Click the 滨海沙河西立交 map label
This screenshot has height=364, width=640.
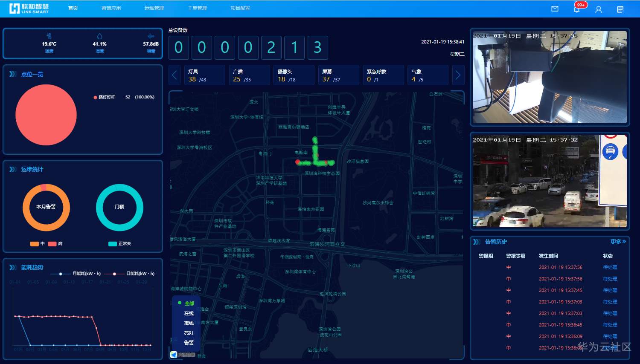[x=327, y=244]
